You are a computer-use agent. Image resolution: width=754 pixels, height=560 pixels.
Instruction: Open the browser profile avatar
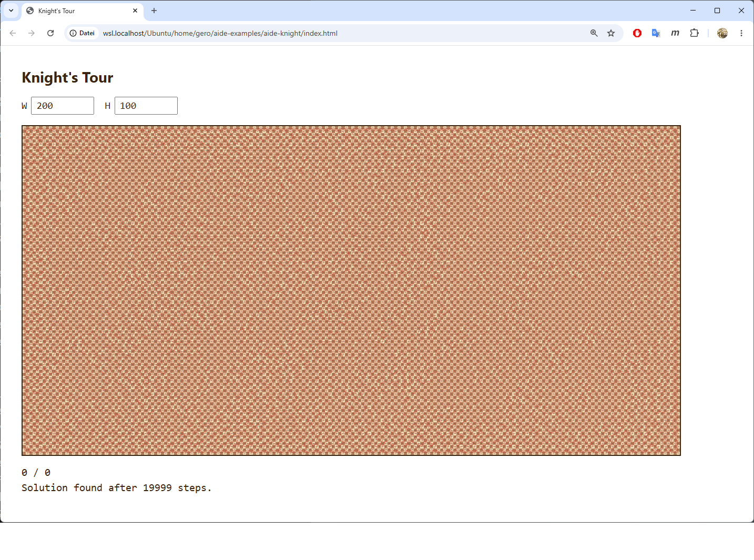pos(722,33)
